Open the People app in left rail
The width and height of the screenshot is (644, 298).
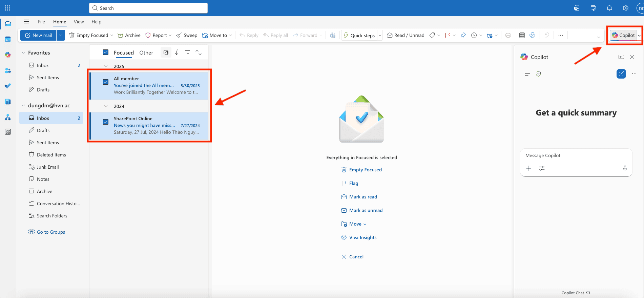pyautogui.click(x=8, y=70)
